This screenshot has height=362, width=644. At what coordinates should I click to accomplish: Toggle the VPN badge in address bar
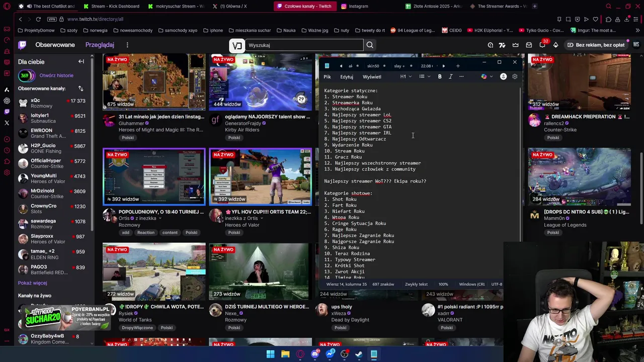pyautogui.click(x=52, y=19)
